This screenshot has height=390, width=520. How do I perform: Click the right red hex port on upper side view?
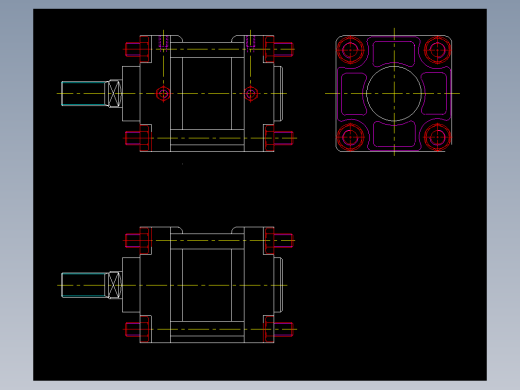tap(251, 94)
